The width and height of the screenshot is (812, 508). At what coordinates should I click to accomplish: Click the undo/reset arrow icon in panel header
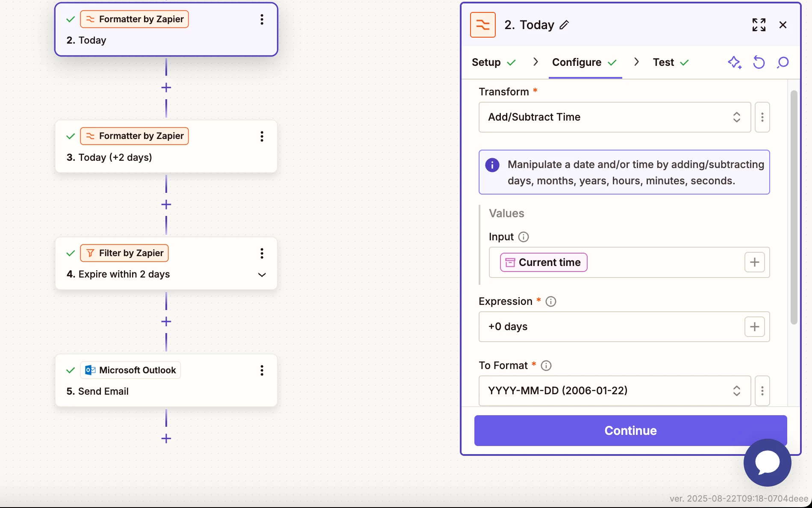(x=759, y=62)
